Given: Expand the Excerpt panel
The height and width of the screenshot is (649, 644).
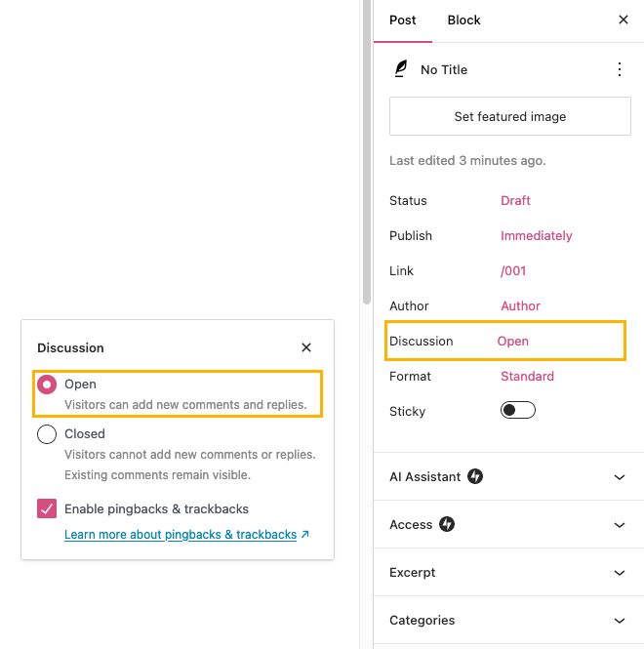Looking at the screenshot, I should click(x=508, y=573).
